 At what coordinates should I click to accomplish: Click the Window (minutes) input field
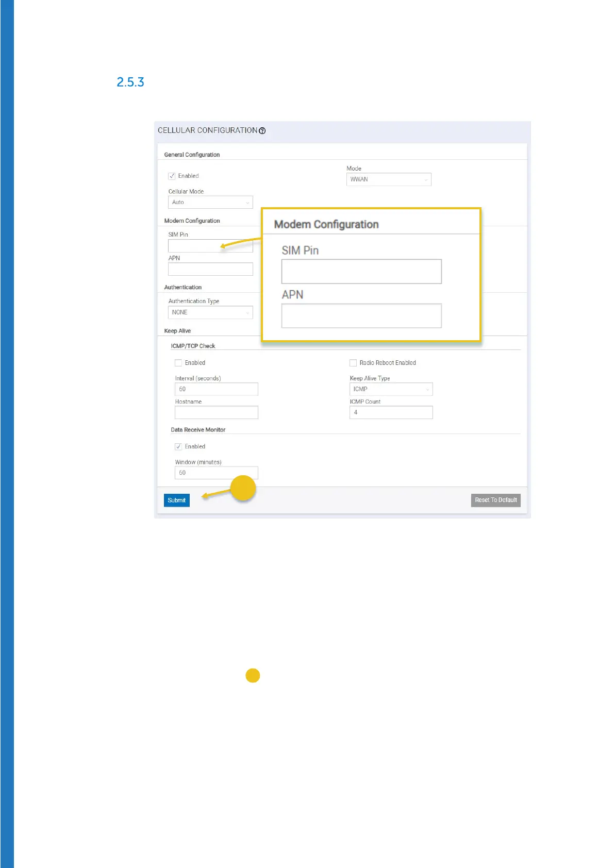click(217, 473)
